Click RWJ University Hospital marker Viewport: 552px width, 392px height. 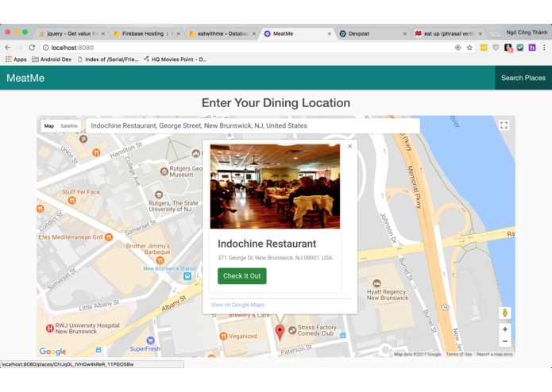49,329
